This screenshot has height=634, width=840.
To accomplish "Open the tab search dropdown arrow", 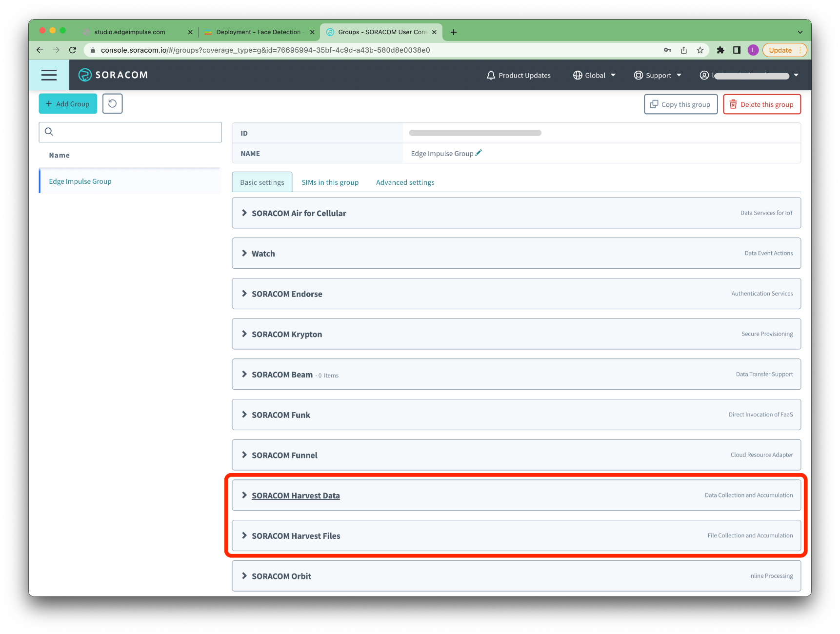I will [800, 32].
